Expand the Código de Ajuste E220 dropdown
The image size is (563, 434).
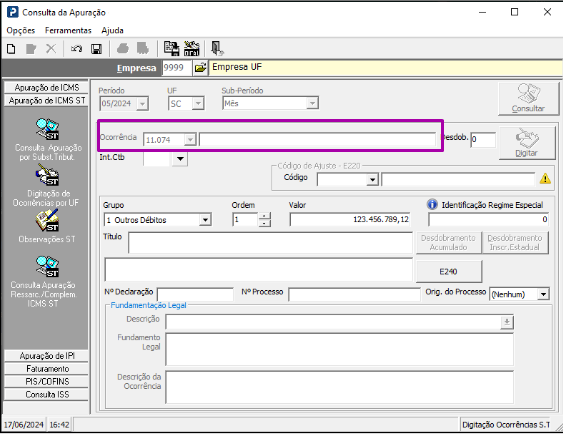(372, 179)
